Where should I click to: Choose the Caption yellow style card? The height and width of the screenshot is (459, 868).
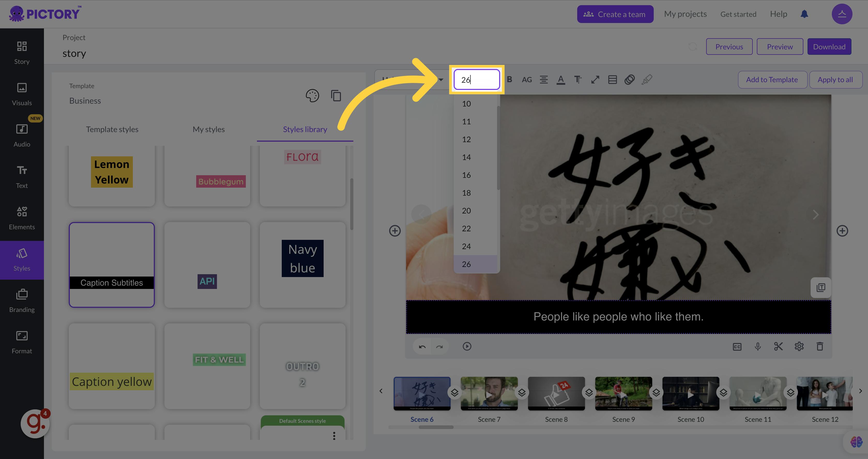(x=111, y=366)
